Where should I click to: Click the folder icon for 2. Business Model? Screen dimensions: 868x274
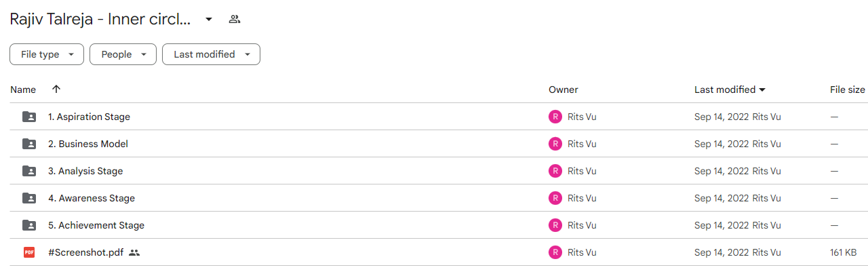click(x=29, y=144)
